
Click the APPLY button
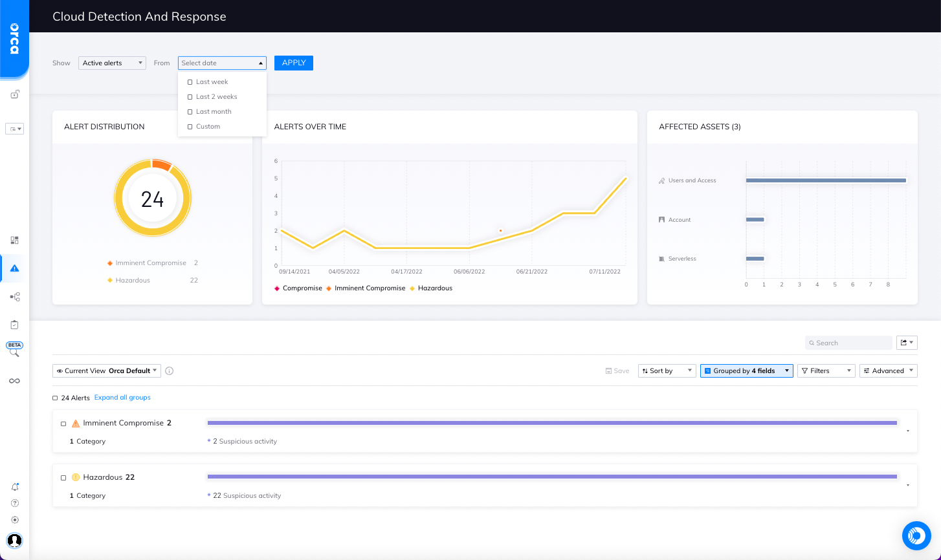293,63
